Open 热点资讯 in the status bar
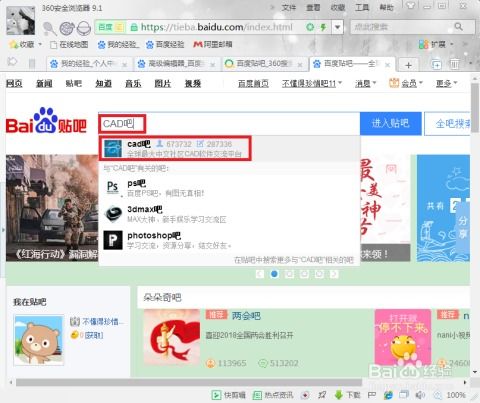This screenshot has width=480, height=403. [273, 395]
